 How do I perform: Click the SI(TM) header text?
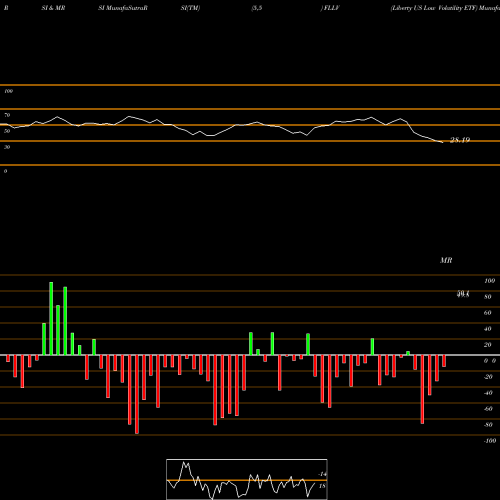[x=190, y=8]
